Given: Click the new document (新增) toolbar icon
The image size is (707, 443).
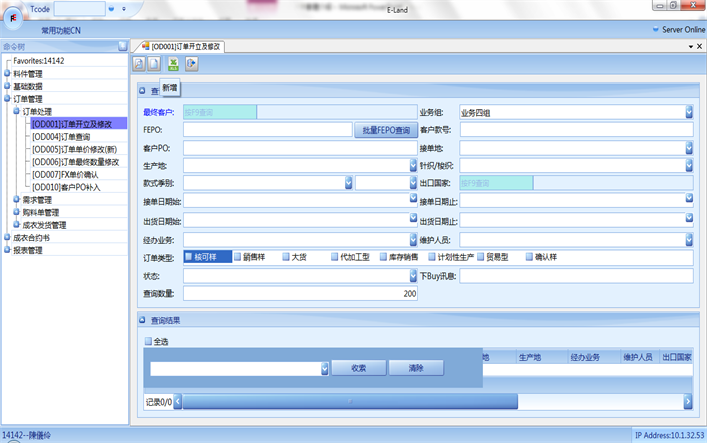Looking at the screenshot, I should pos(154,64).
